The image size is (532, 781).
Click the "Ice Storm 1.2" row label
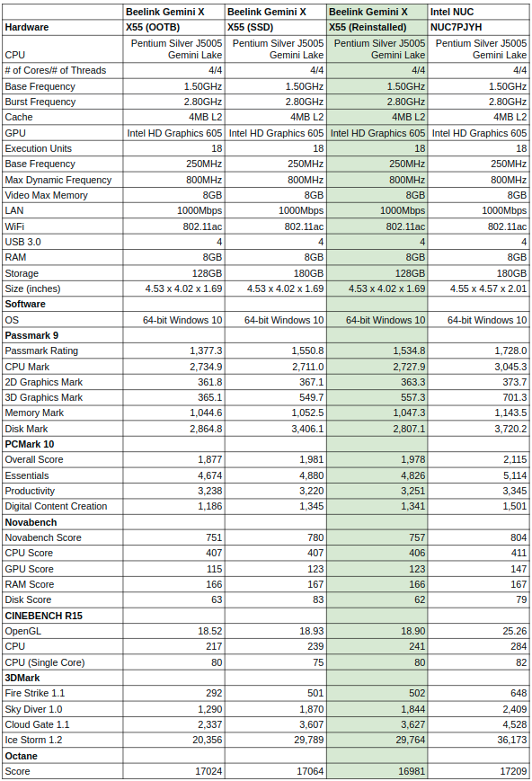point(34,741)
